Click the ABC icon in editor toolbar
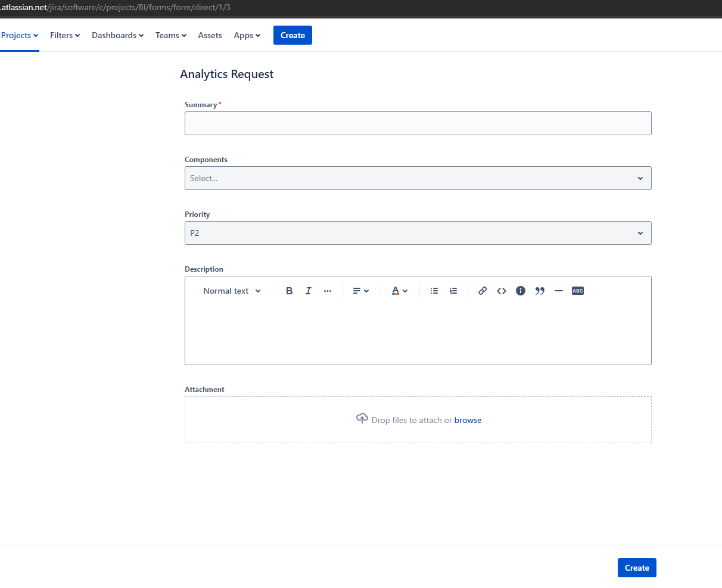Image resolution: width=722 pixels, height=588 pixels. (x=578, y=291)
